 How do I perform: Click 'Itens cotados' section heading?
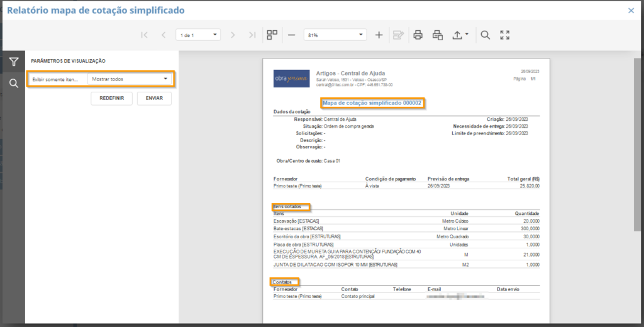click(x=287, y=207)
